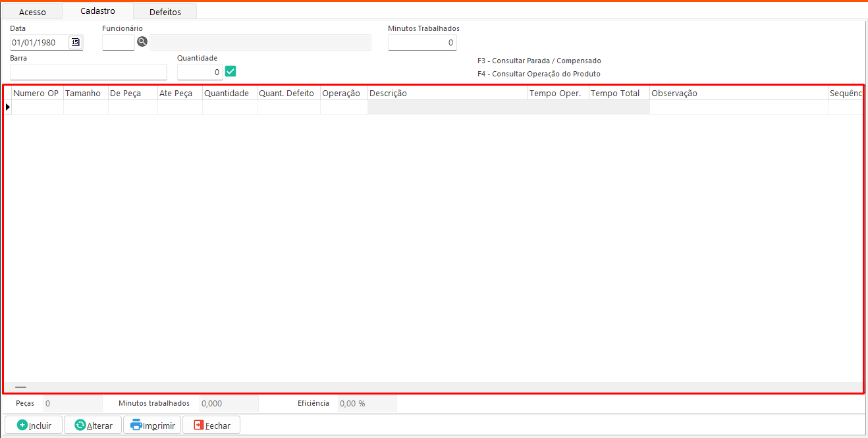The image size is (868, 438).
Task: Click the Numero OP column header
Action: (x=36, y=94)
